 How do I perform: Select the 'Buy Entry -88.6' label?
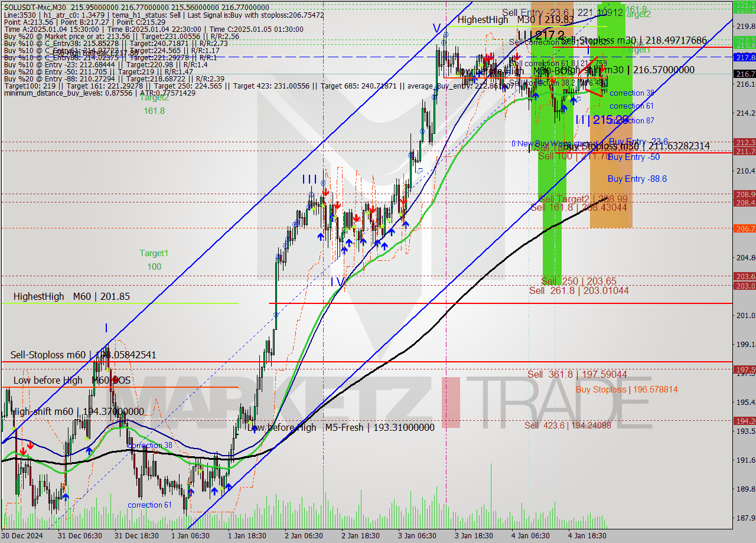tap(637, 179)
